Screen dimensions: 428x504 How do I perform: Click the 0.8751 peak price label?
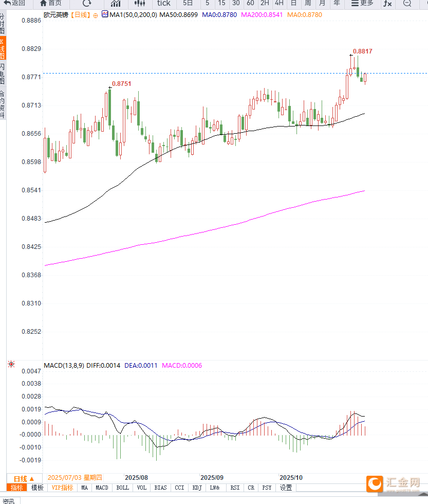click(121, 84)
